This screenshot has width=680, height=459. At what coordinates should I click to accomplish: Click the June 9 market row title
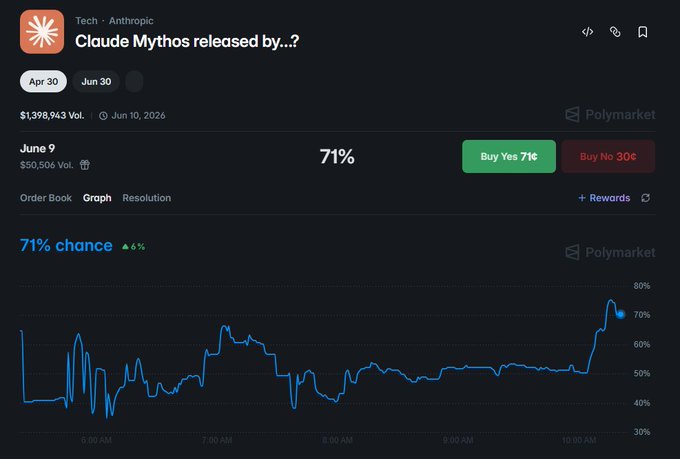(x=37, y=148)
